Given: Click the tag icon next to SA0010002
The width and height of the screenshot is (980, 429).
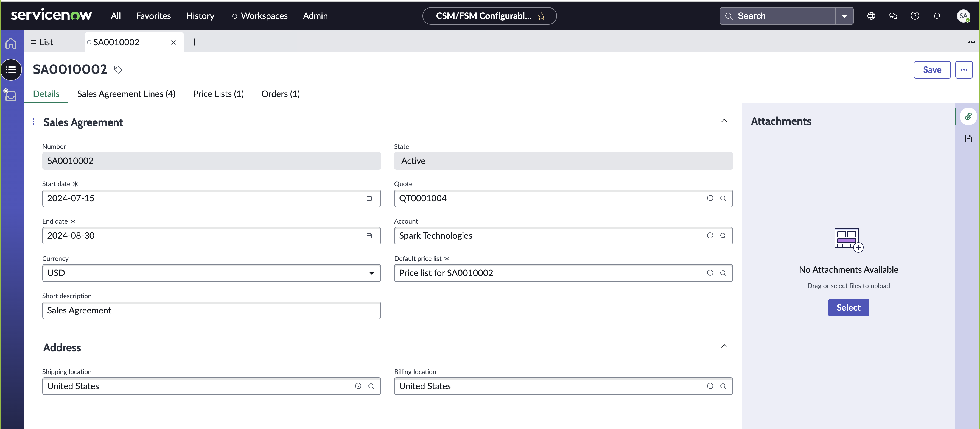Looking at the screenshot, I should (118, 70).
